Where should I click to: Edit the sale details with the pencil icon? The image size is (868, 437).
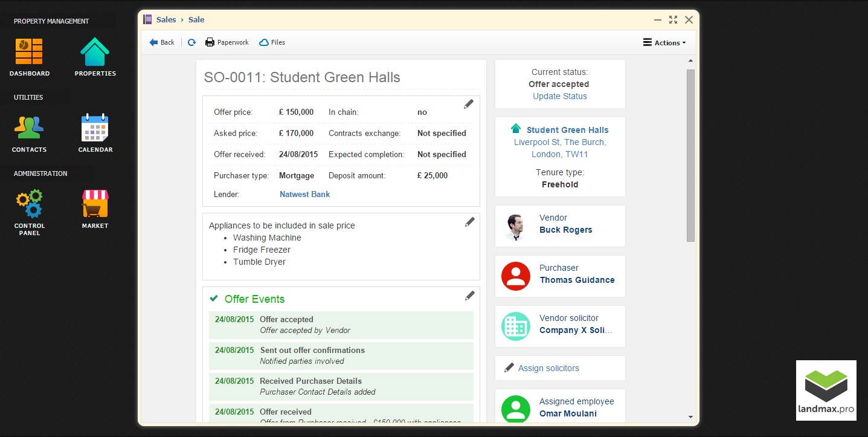pos(469,105)
